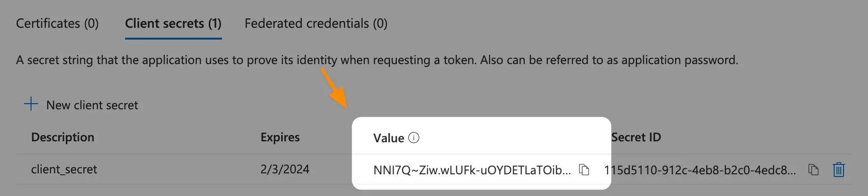This screenshot has height=196, width=868.
Task: Copy the client secret value
Action: click(x=584, y=170)
